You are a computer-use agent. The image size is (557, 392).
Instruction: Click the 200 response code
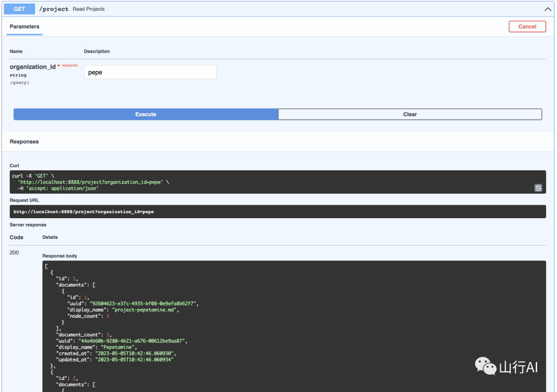(14, 253)
